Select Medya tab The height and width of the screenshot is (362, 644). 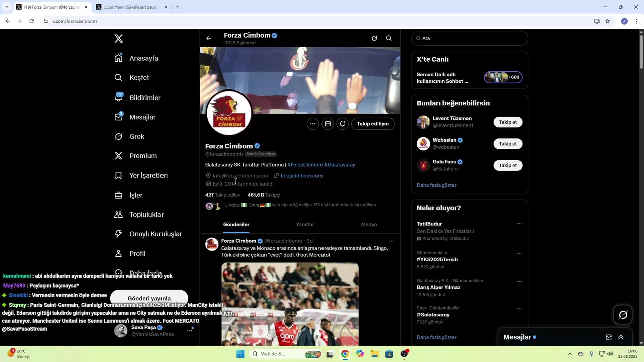(369, 225)
